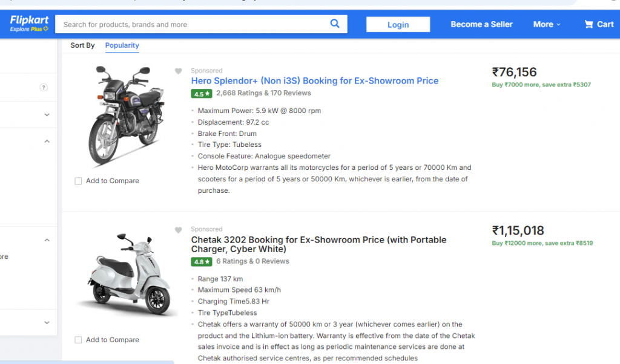Click the Login button
The image size is (620, 364).
[398, 25]
